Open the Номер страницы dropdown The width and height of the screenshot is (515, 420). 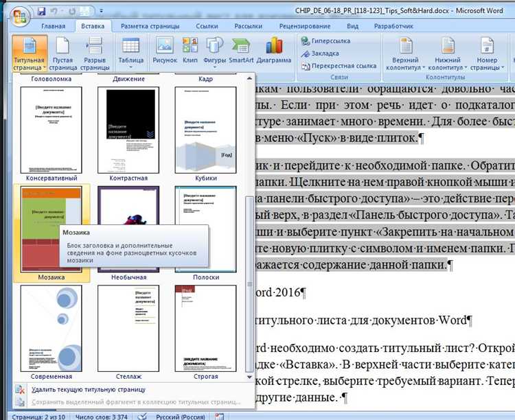point(487,54)
